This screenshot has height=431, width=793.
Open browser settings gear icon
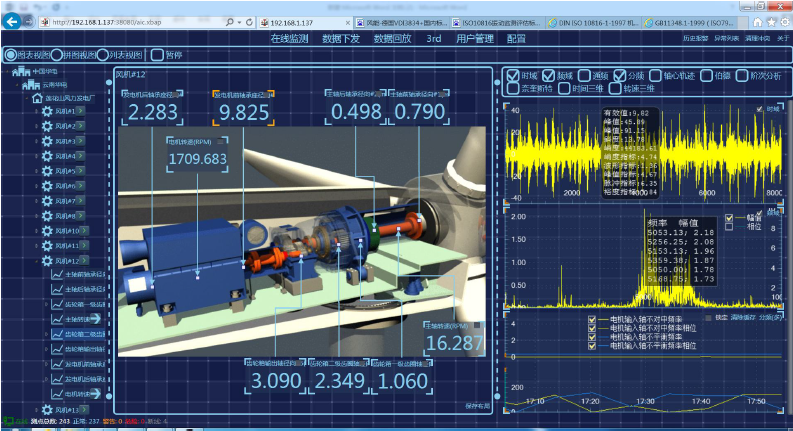(785, 20)
